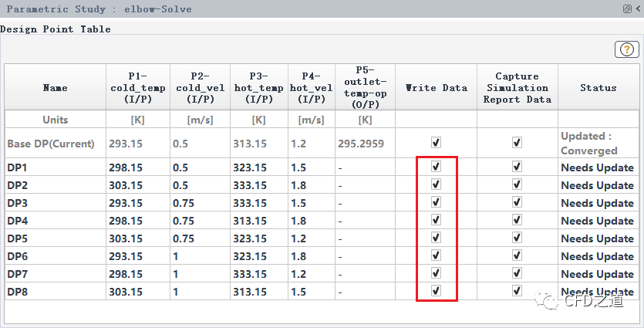644x328 pixels.
Task: Toggle Write Data for Base DP row
Action: point(436,143)
